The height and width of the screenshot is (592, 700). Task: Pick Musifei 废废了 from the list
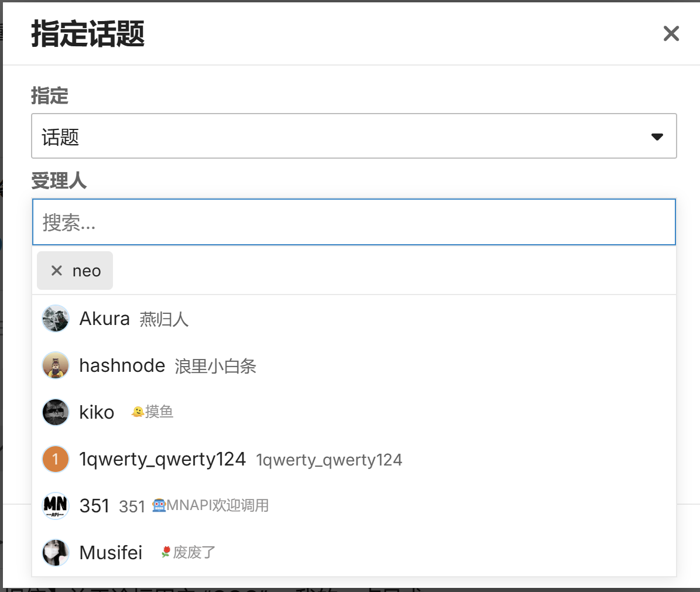[x=354, y=553]
